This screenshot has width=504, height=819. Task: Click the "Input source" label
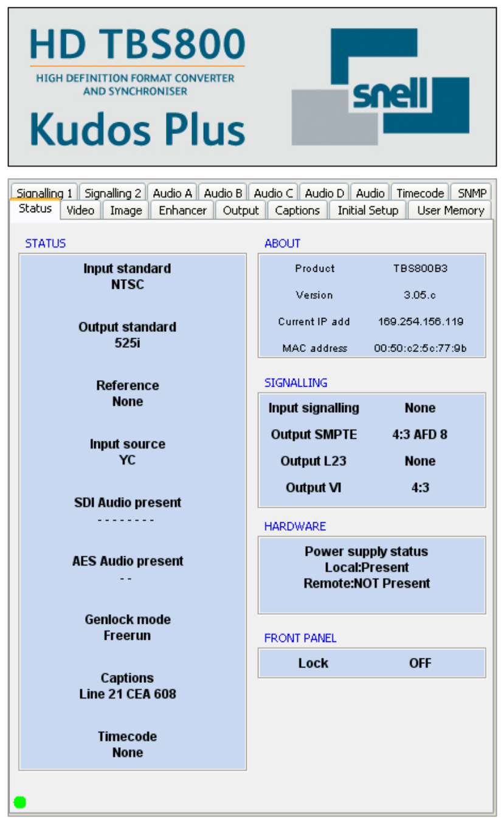point(128,444)
